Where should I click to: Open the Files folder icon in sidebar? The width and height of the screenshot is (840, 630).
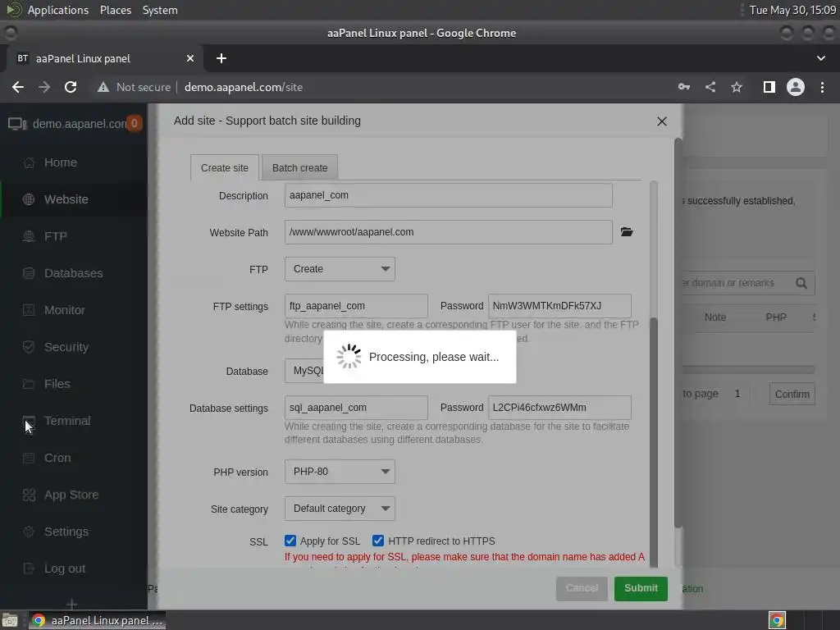29,385
